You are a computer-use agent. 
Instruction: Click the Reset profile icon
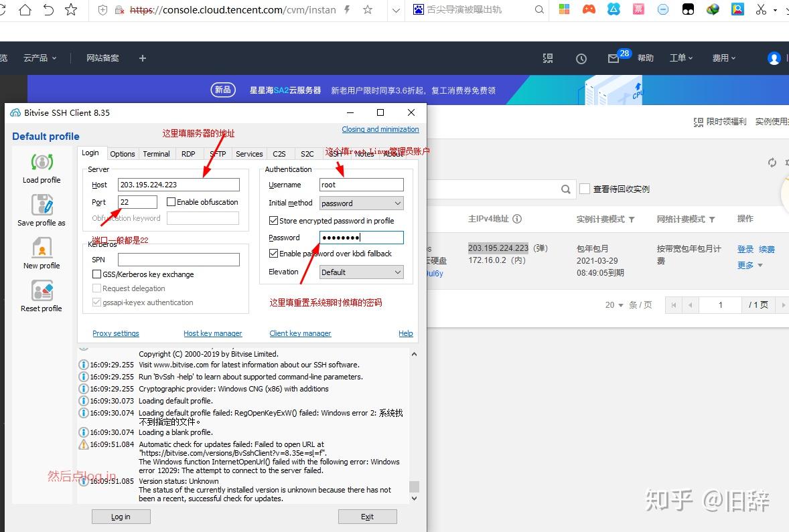tap(42, 290)
